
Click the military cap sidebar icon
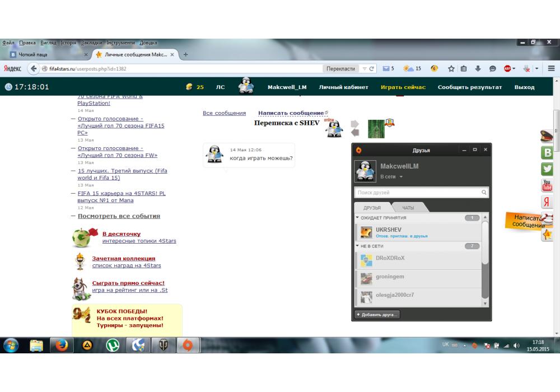tap(547, 137)
